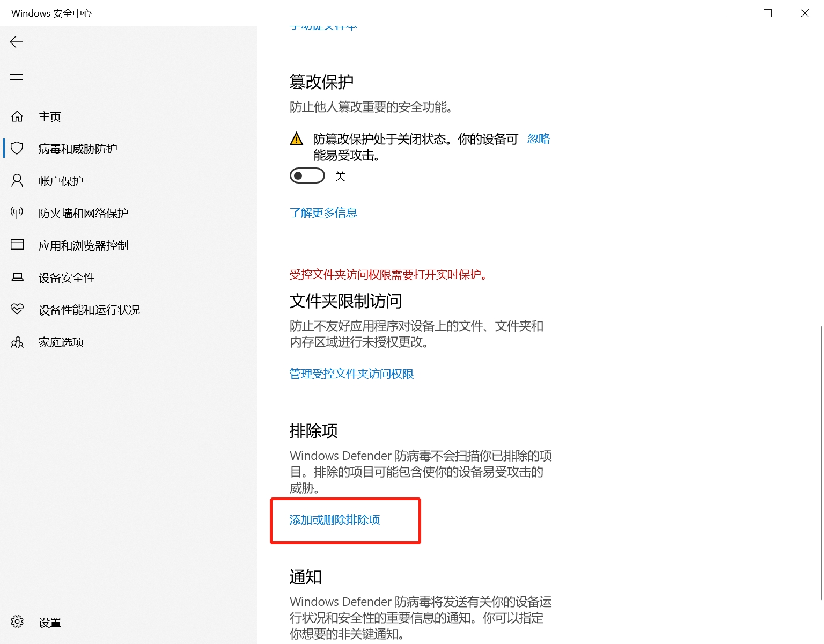Click the 防止他人篡改重要的安全功能 text
This screenshot has width=824, height=644.
[372, 107]
